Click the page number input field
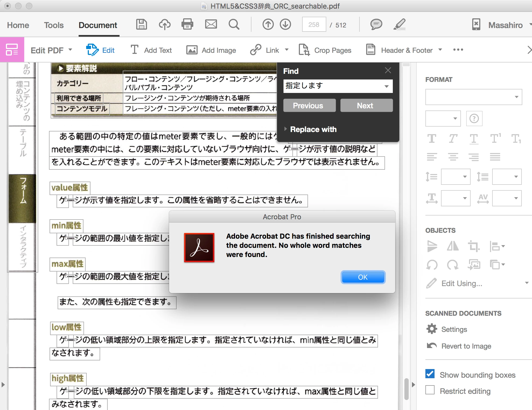 point(314,25)
